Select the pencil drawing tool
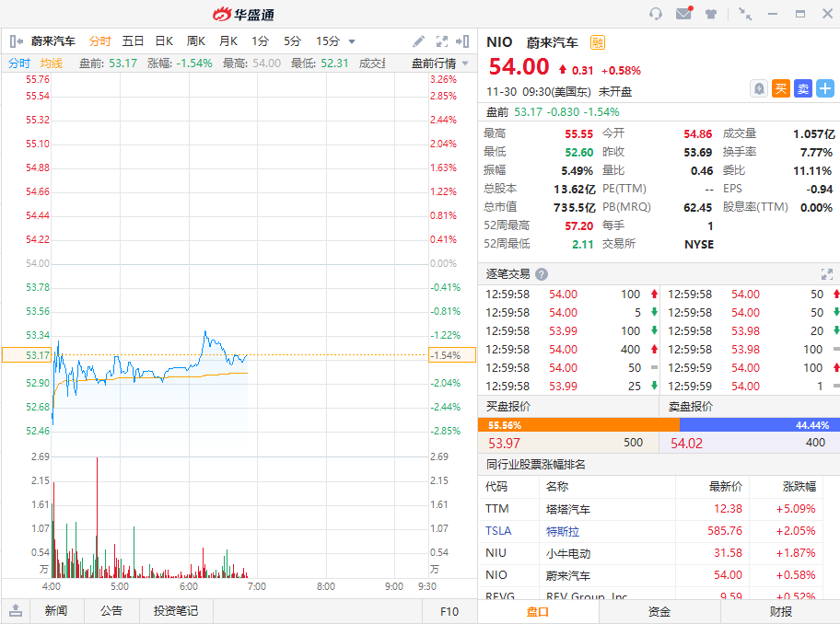840x624 pixels. (418, 41)
